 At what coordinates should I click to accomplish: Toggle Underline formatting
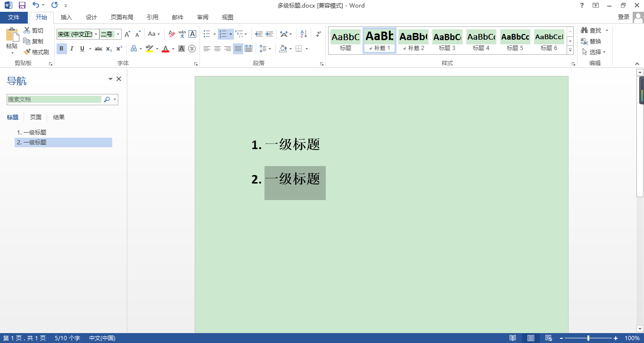click(x=82, y=49)
